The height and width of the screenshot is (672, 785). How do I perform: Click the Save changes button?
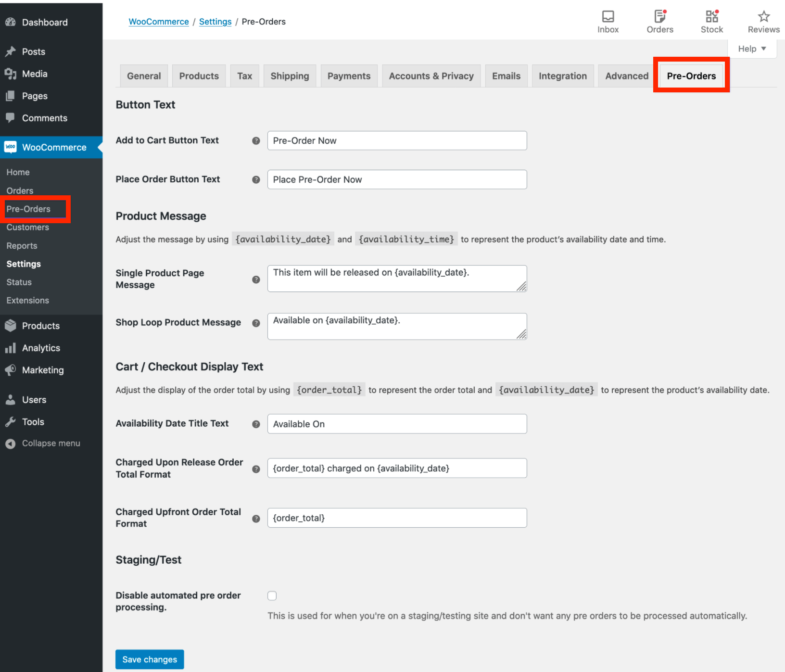[150, 659]
